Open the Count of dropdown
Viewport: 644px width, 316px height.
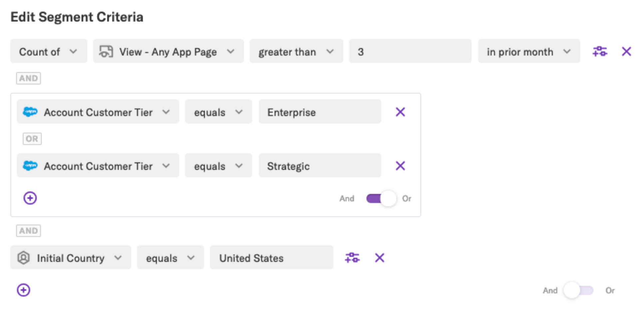tap(49, 51)
